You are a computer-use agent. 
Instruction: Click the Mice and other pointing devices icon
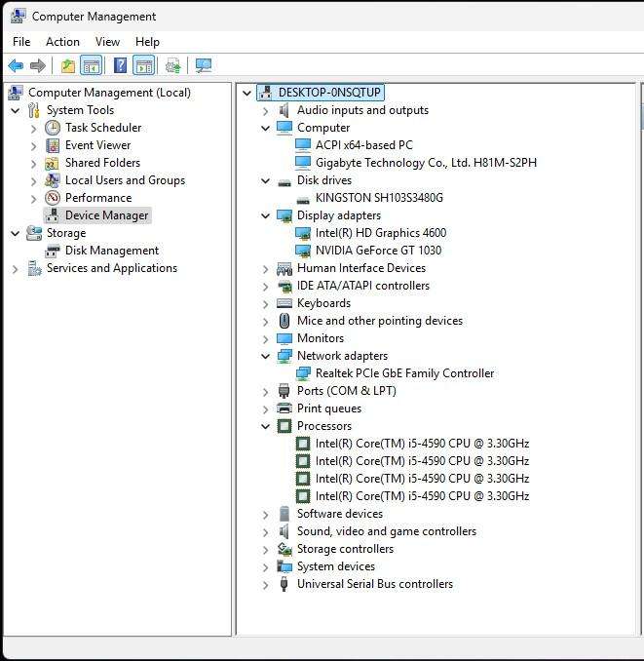(284, 321)
